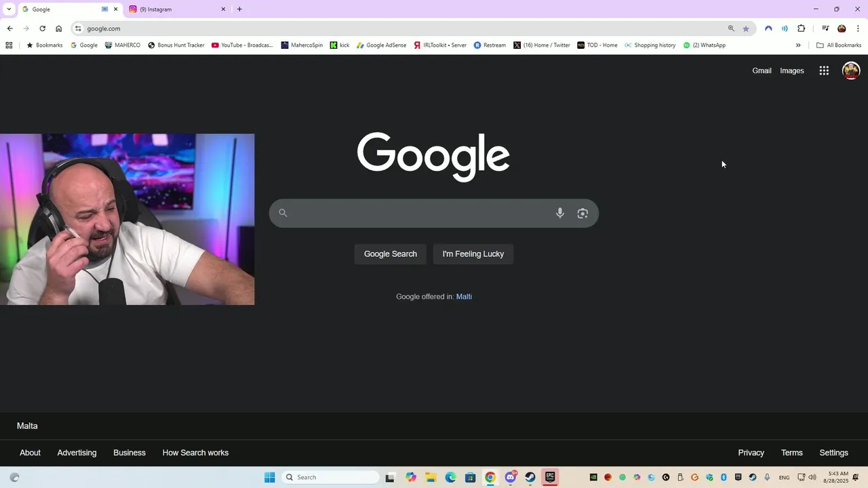This screenshot has width=868, height=488.
Task: Close the Instagram tab
Action: click(223, 9)
